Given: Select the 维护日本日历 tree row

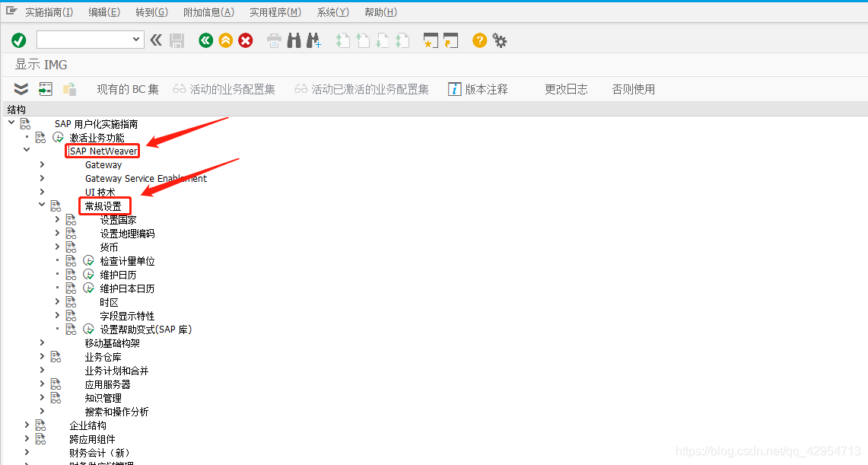Looking at the screenshot, I should coord(127,288).
